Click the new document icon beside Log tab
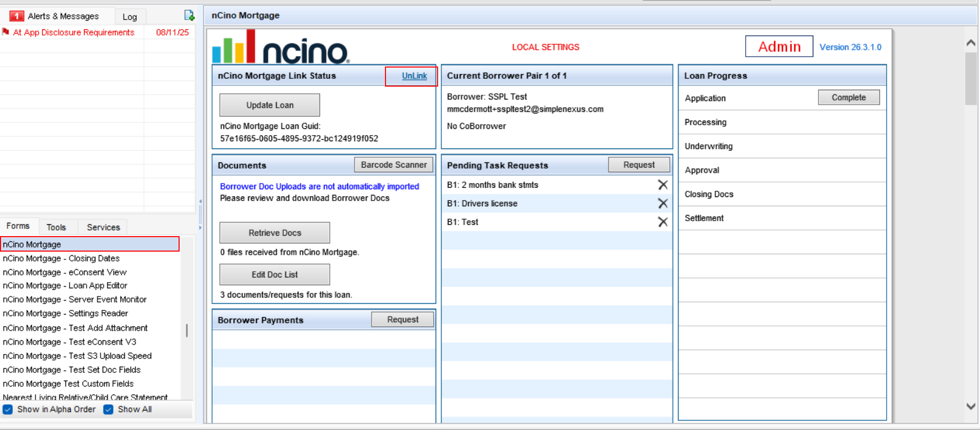This screenshot has width=980, height=430. [189, 15]
